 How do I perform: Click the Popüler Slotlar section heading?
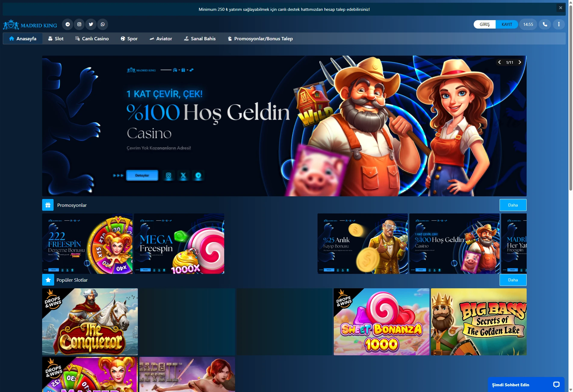72,280
